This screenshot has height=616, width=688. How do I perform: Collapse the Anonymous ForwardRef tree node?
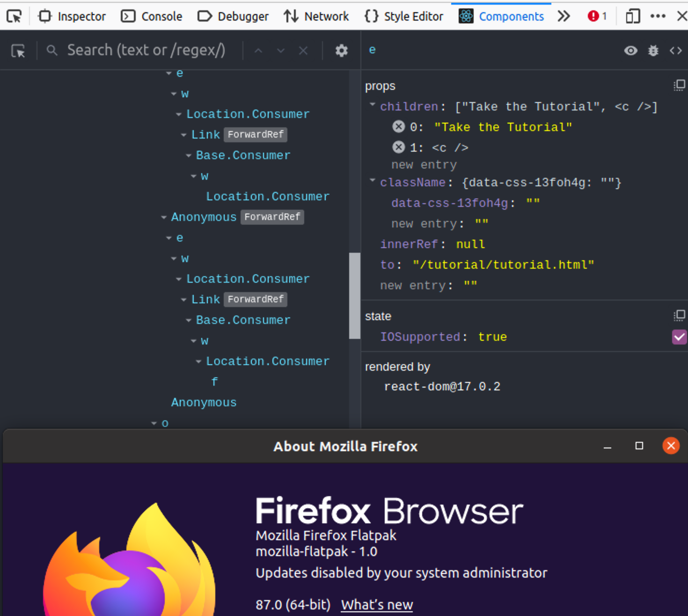point(163,217)
